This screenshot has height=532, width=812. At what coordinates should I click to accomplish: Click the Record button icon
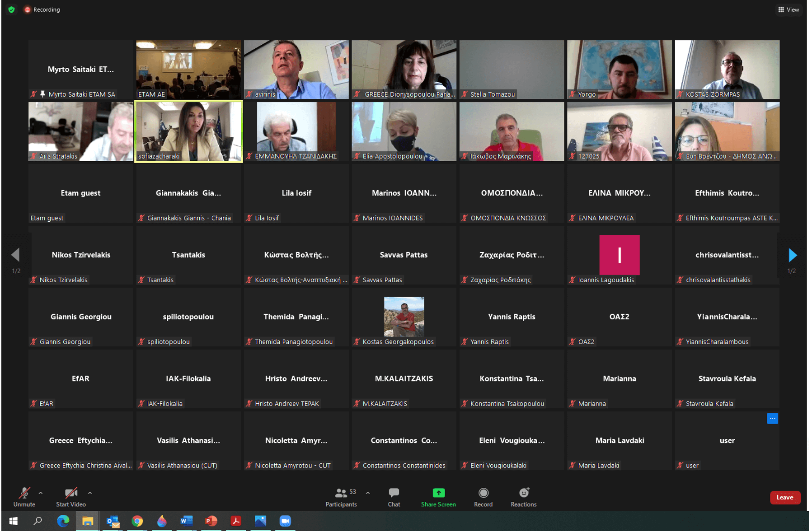coord(483,493)
